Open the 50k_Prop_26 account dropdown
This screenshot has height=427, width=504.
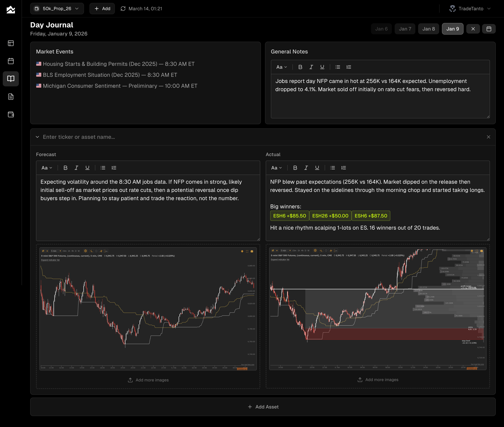(x=57, y=9)
